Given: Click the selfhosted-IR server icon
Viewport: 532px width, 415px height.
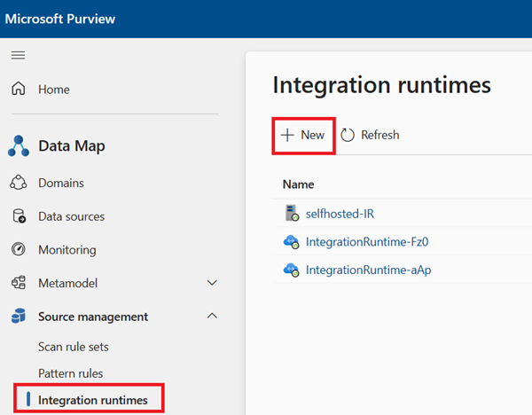Looking at the screenshot, I should (x=292, y=213).
